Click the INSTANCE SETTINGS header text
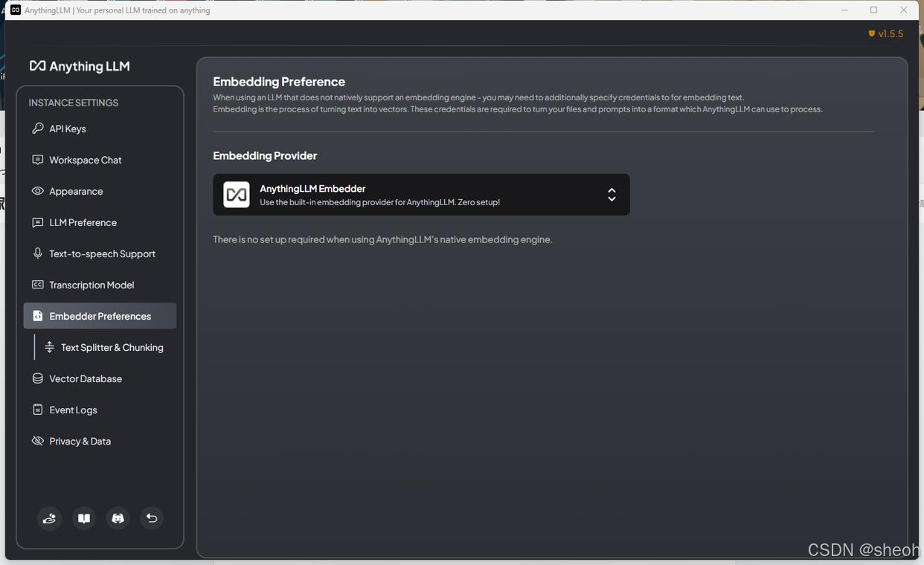 (73, 103)
